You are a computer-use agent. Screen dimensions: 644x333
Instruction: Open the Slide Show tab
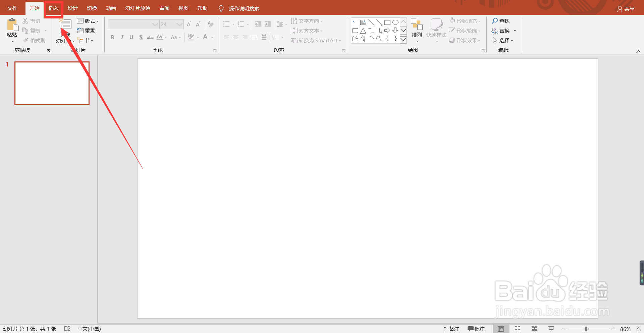(x=138, y=8)
